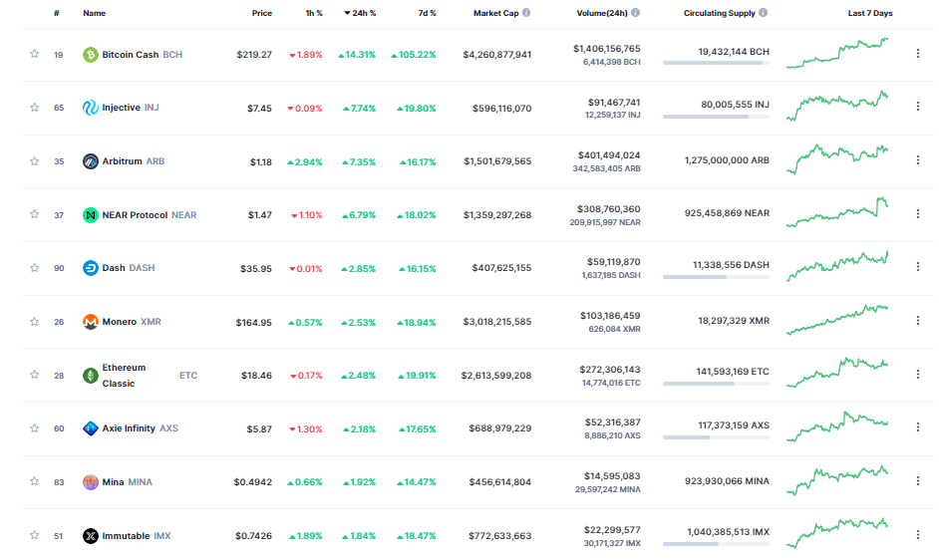Screen dimensions: 939x560
Task: Click Dash 24h change 2.85%
Action: 358,269
